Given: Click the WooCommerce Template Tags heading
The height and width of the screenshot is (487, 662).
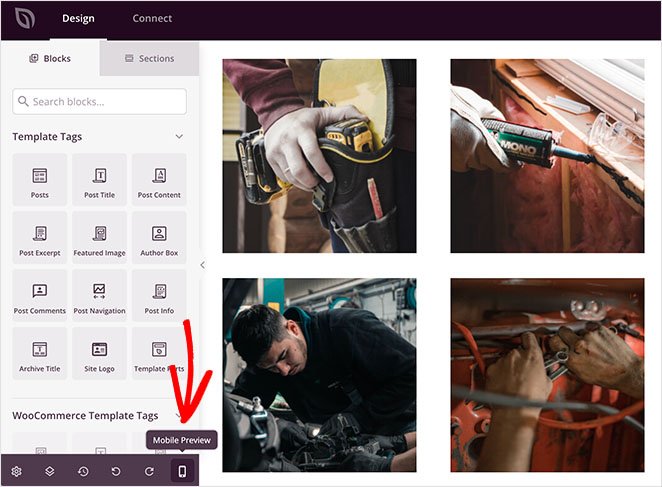Looking at the screenshot, I should [85, 416].
